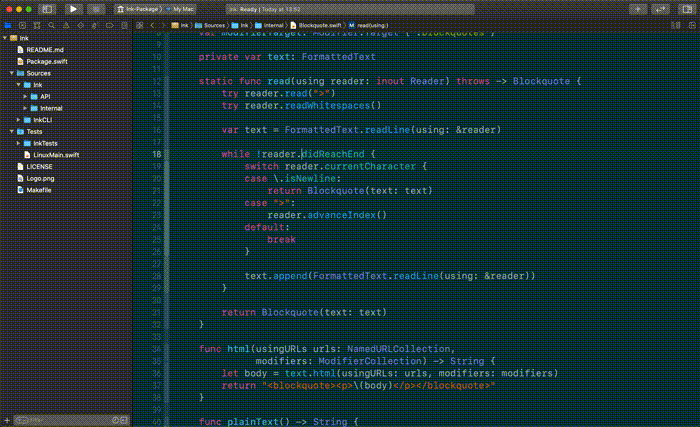This screenshot has height=427, width=700.
Task: Show the Debug navigator
Action: pos(95,25)
